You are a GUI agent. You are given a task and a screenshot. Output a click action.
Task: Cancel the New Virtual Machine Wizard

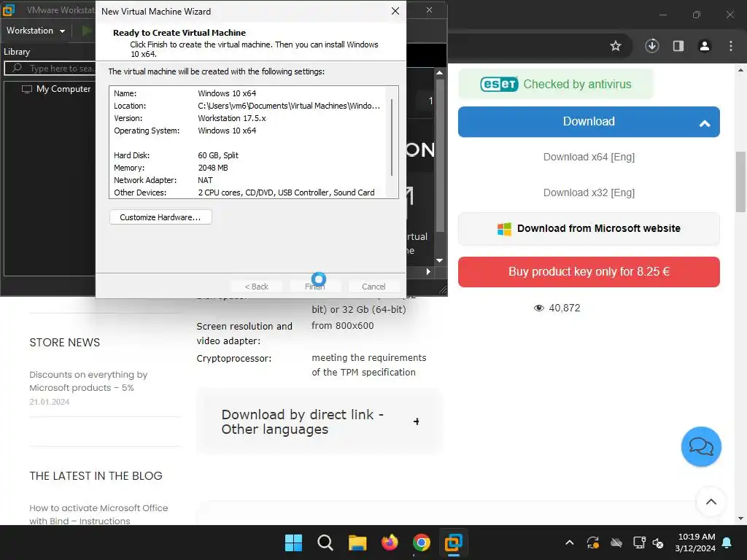pos(373,286)
